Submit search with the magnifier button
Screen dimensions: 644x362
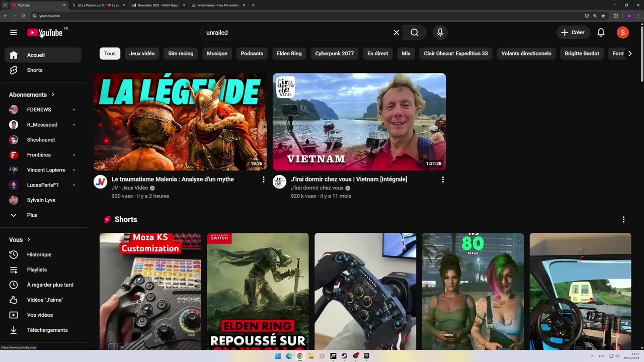click(x=415, y=33)
